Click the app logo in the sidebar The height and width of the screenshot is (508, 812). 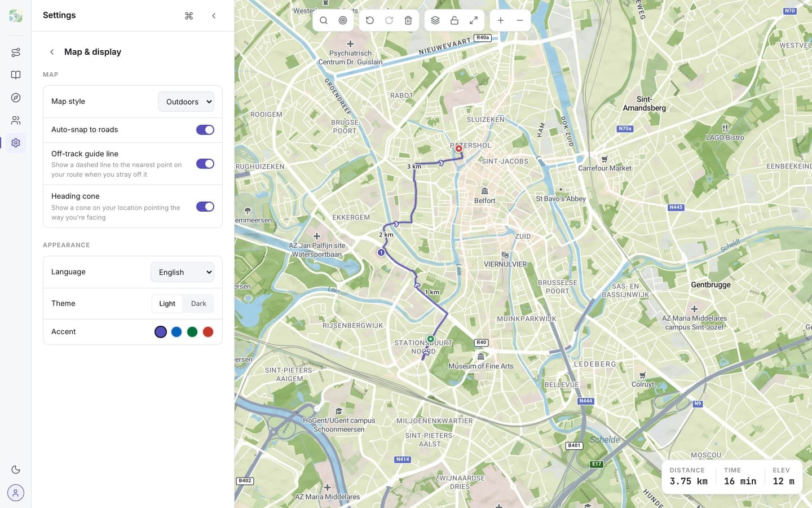[x=16, y=16]
